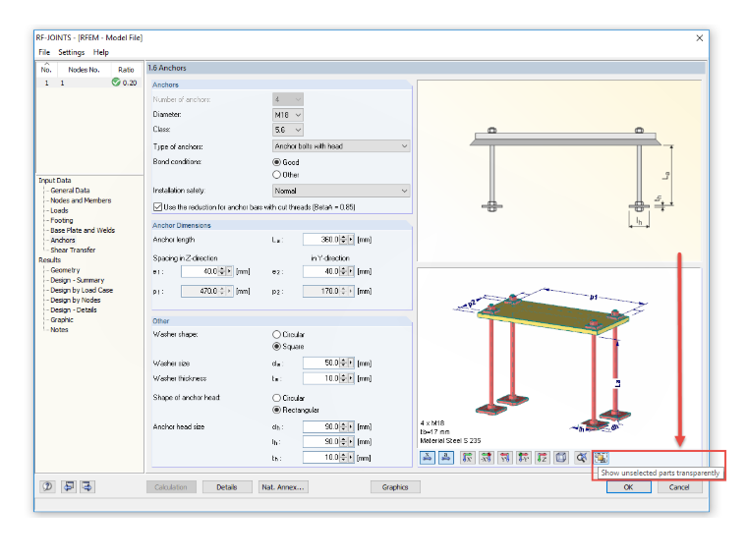
Task: Toggle reduction for anchor bars with cut threads
Action: click(x=157, y=207)
